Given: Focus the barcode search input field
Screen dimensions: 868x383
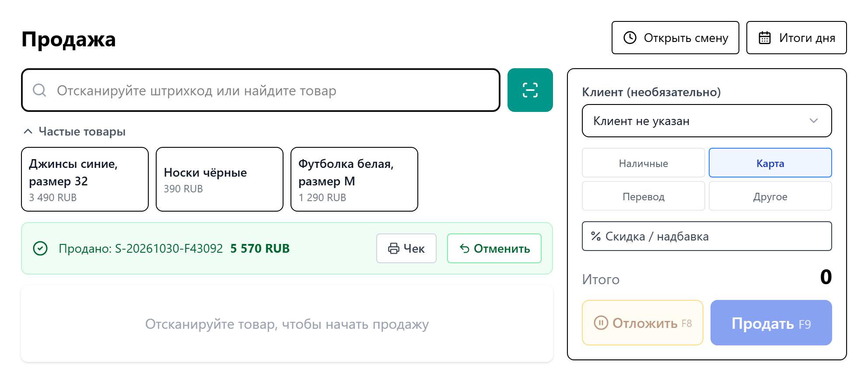Looking at the screenshot, I should [x=261, y=90].
